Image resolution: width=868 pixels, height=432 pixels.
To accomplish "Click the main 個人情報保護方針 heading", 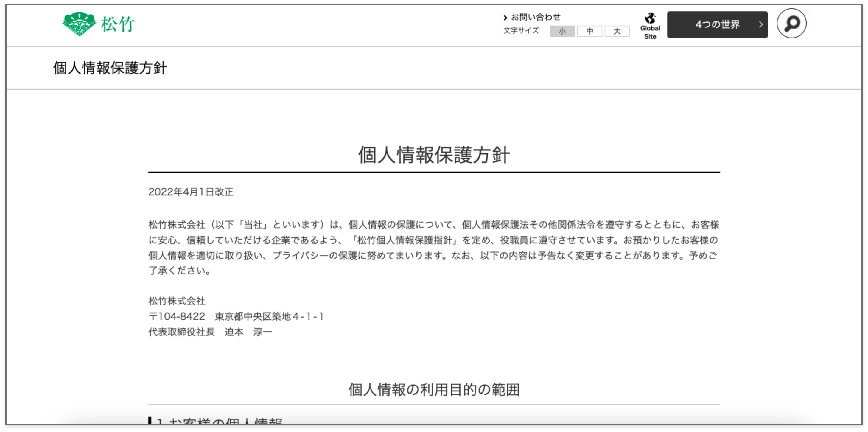I will 434,155.
